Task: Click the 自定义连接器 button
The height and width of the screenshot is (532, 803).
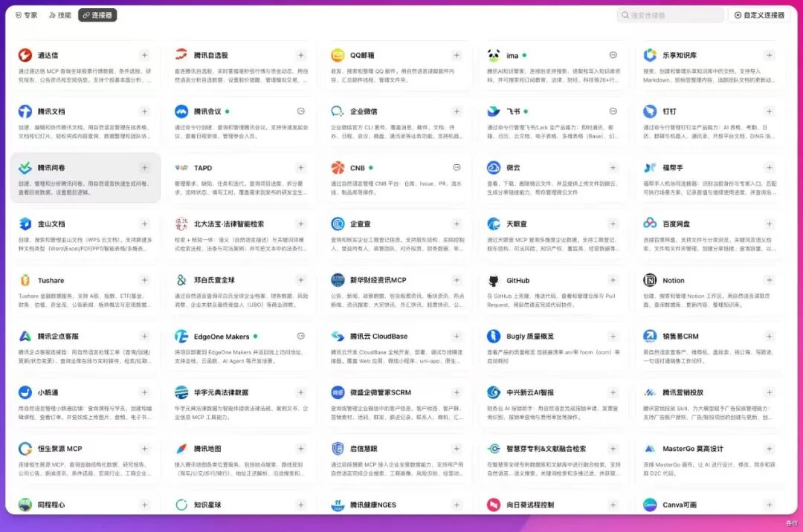Action: click(x=759, y=16)
